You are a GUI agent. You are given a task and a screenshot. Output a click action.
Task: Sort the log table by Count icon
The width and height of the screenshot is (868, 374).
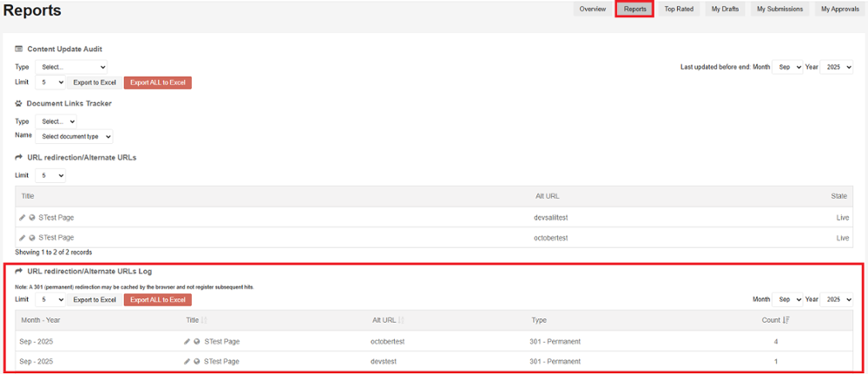(786, 320)
